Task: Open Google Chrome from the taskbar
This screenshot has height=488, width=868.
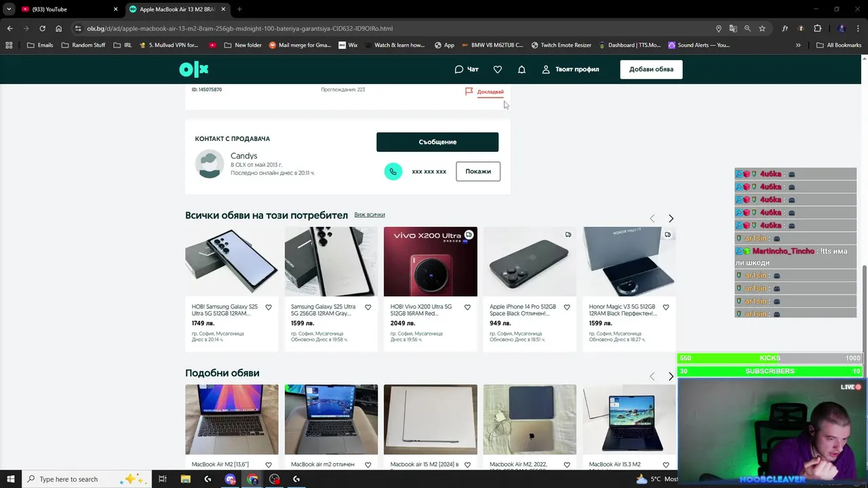Action: [252, 479]
